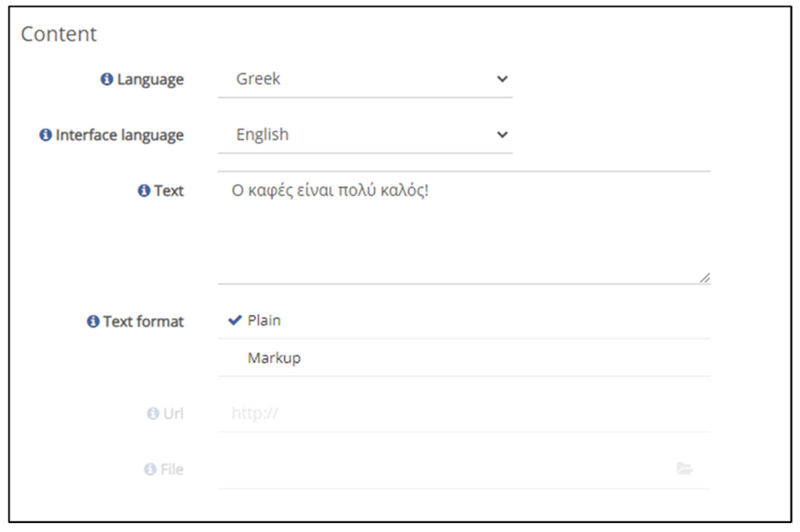The height and width of the screenshot is (532, 800).
Task: Select the Markup text format option
Action: 274,358
